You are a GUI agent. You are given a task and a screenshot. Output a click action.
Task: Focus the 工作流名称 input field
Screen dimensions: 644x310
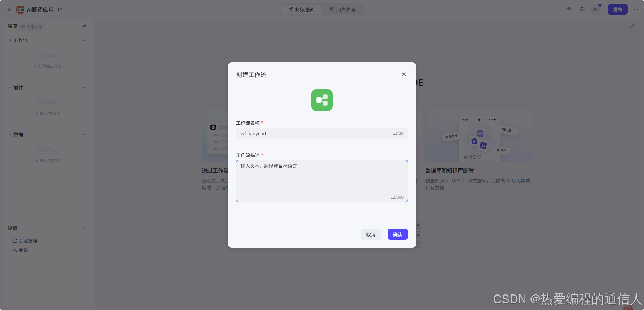tap(322, 133)
